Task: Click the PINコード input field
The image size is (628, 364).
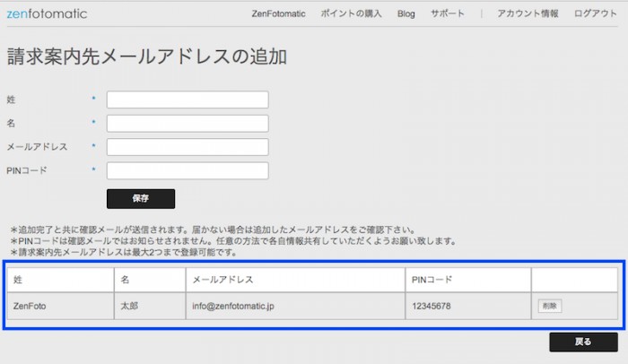Action: [x=188, y=170]
